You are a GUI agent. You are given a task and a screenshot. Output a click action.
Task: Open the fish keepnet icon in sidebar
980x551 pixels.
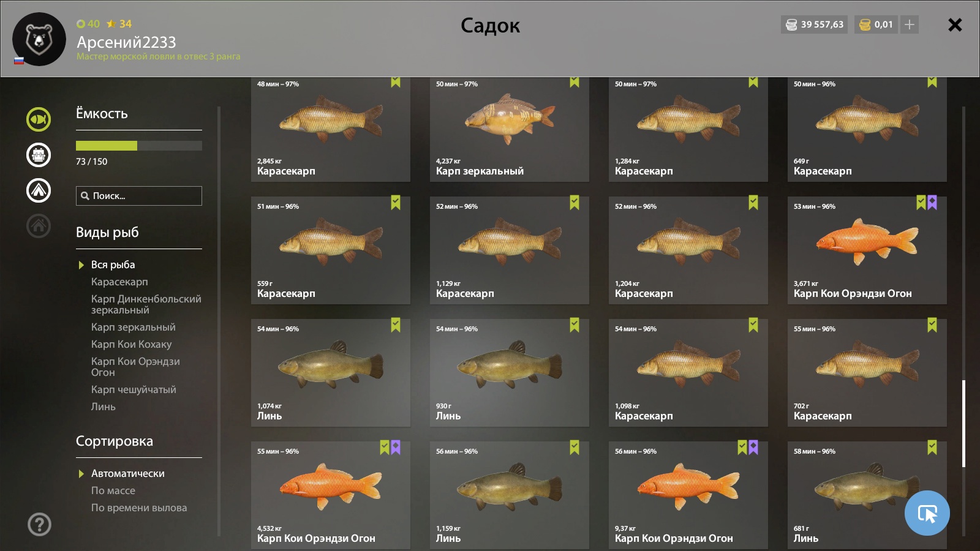(39, 119)
